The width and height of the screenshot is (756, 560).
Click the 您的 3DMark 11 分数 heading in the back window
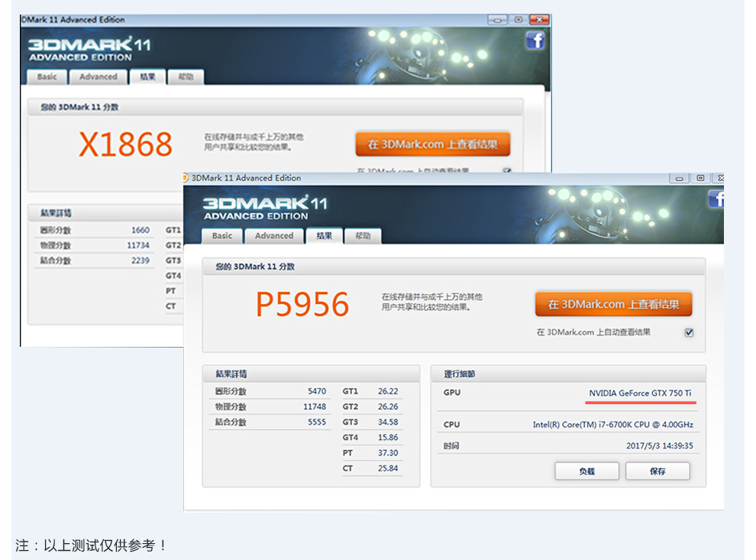(x=79, y=107)
